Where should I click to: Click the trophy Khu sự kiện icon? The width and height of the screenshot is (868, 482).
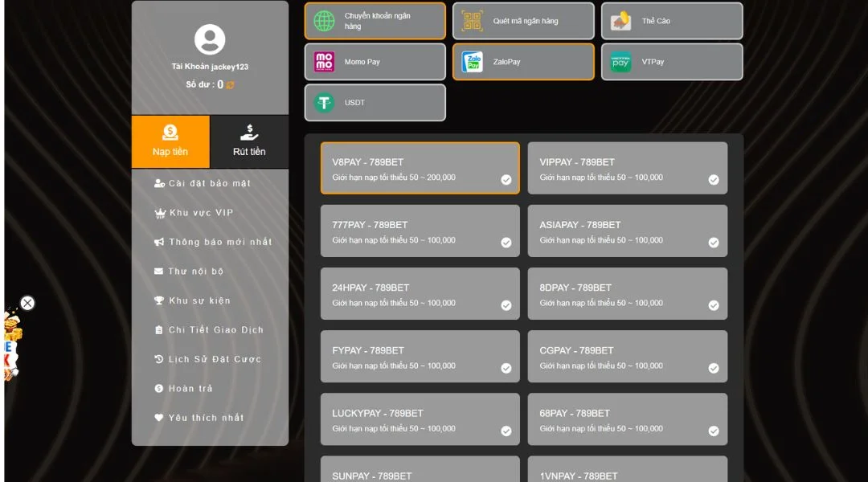click(x=159, y=300)
